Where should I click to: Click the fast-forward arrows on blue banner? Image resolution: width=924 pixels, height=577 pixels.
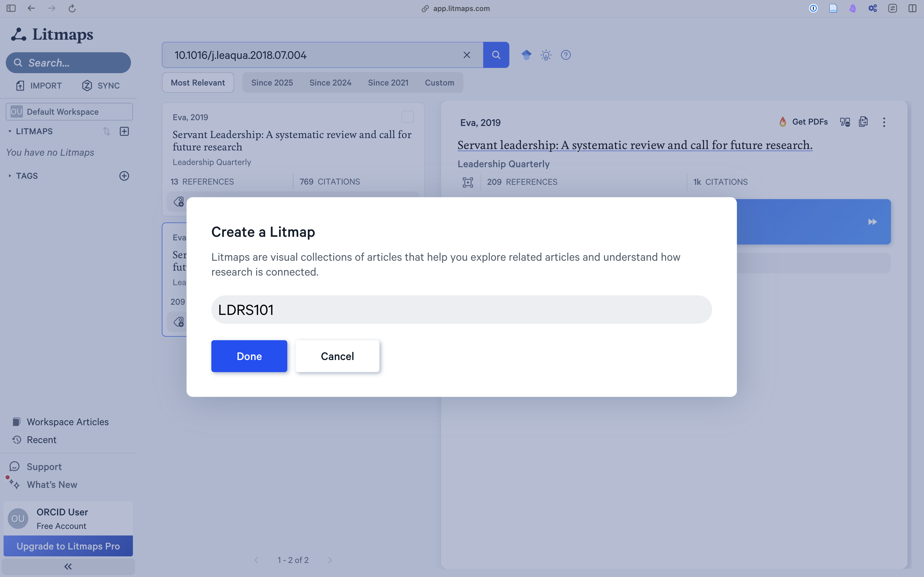[872, 222]
